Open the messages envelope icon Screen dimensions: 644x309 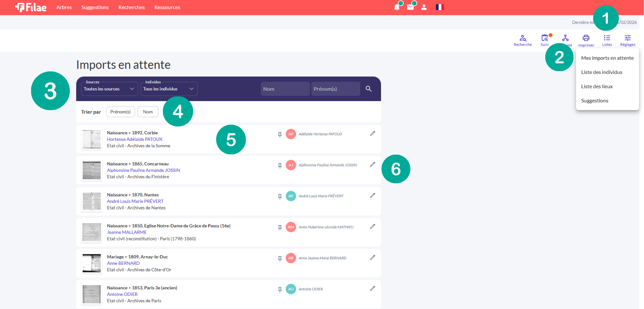(410, 7)
